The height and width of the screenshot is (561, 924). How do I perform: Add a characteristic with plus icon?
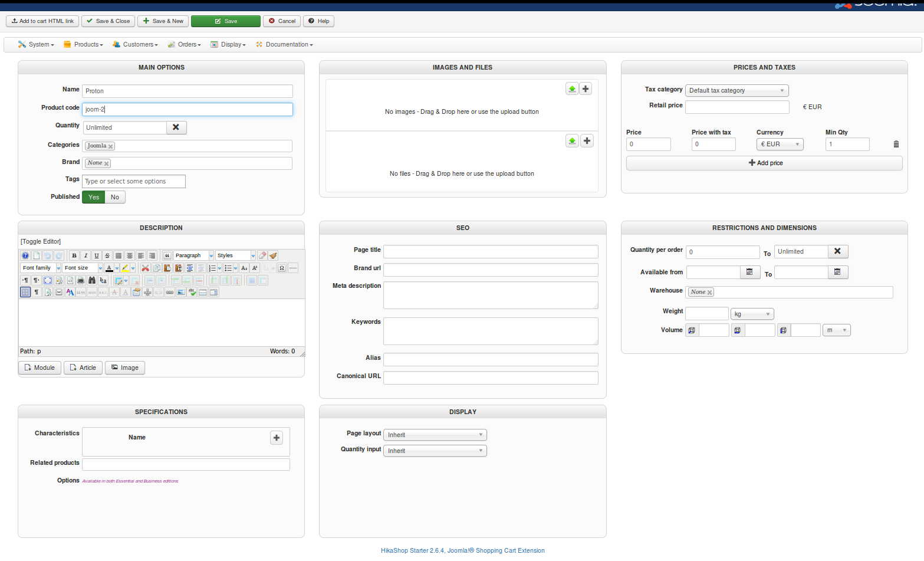(276, 438)
